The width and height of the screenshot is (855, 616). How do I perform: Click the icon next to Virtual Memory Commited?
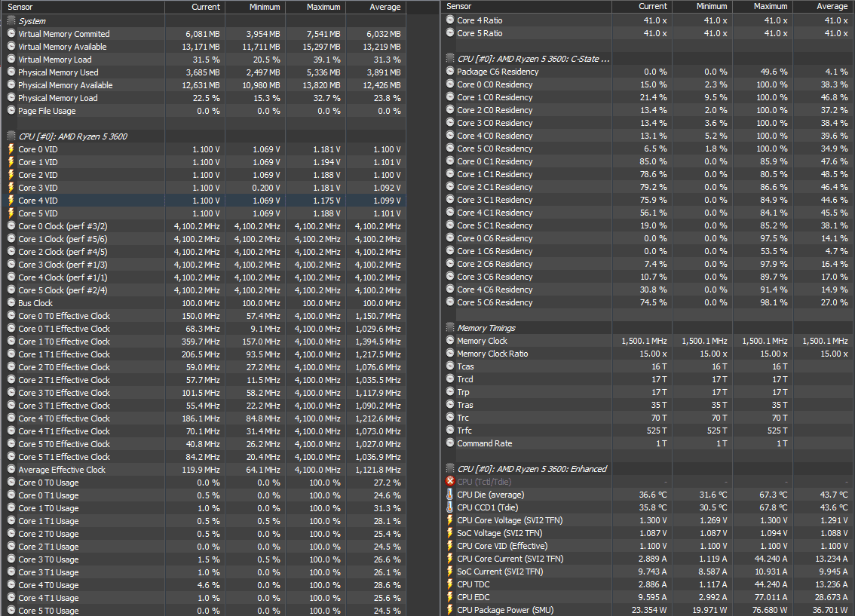coord(11,33)
